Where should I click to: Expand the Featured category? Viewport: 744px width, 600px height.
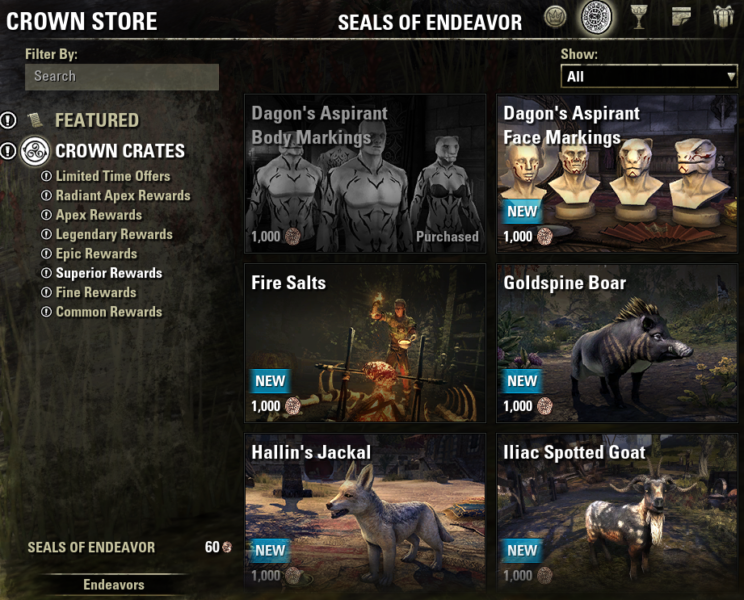pyautogui.click(x=97, y=120)
